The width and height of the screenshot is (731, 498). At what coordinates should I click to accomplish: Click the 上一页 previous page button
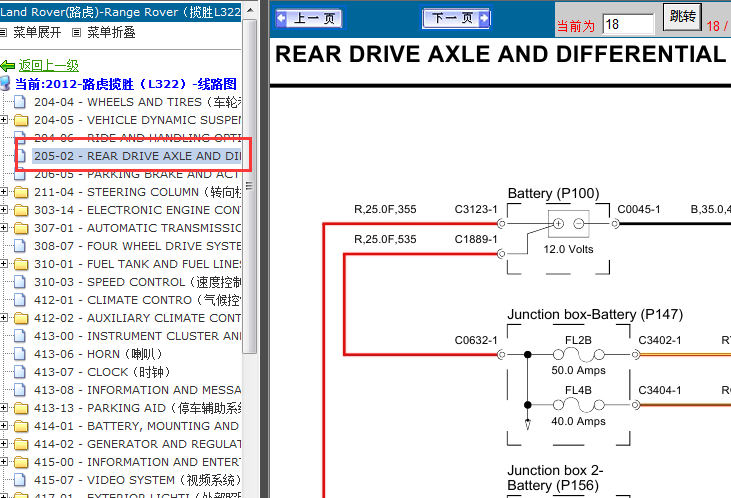309,18
